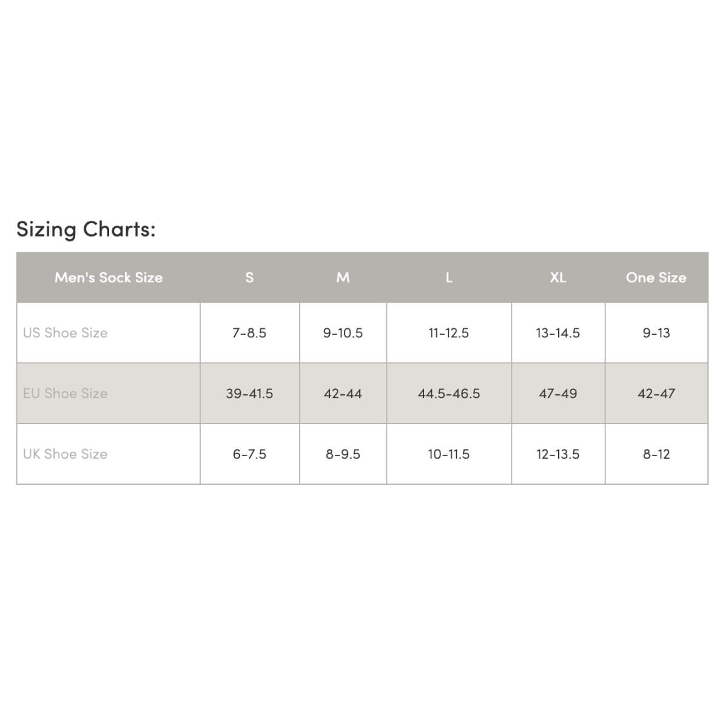Click the 7-8.5 US size cell
The image size is (728, 728).
(249, 332)
